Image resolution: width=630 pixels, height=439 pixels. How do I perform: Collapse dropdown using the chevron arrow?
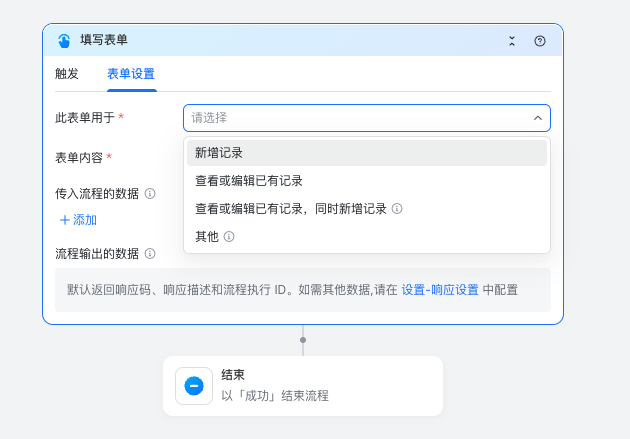click(537, 118)
